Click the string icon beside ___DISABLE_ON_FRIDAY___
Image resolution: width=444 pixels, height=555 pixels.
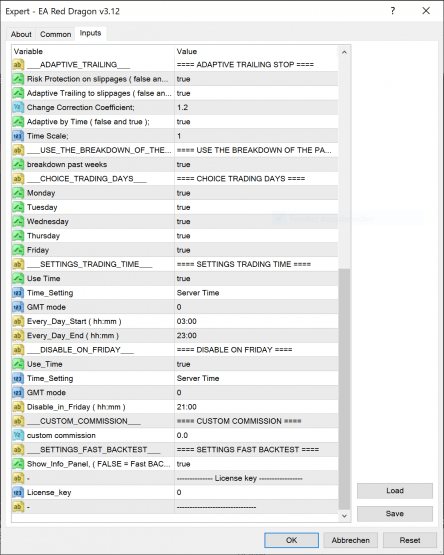18,350
